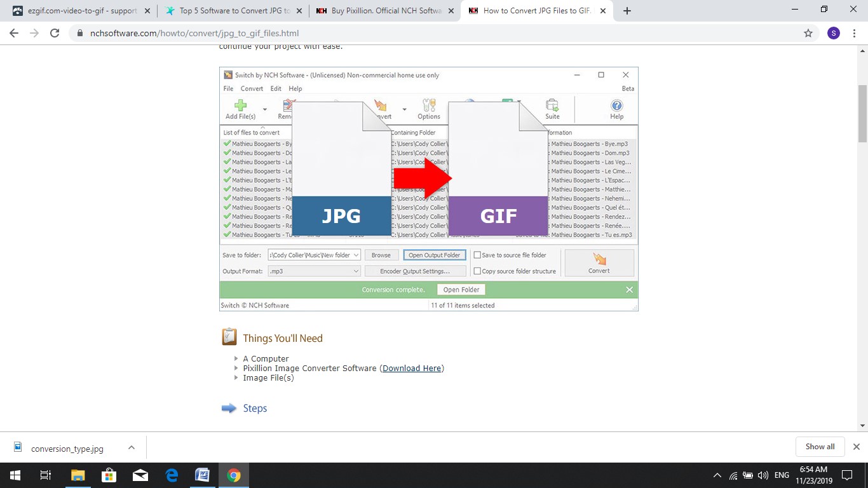Click the ENG language indicator

click(782, 475)
